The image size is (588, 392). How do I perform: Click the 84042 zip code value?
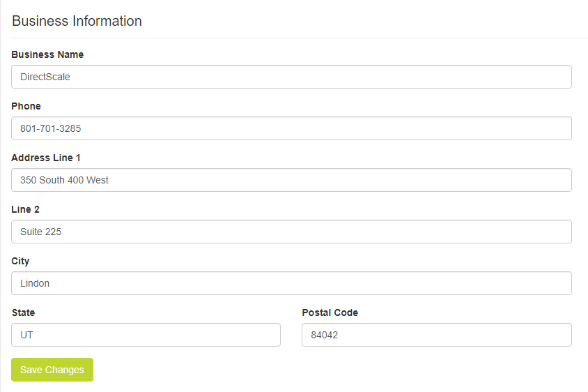pos(324,335)
